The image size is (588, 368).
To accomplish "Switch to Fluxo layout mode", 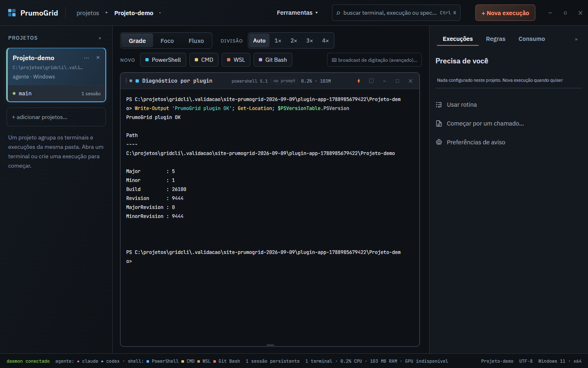I will (x=196, y=40).
